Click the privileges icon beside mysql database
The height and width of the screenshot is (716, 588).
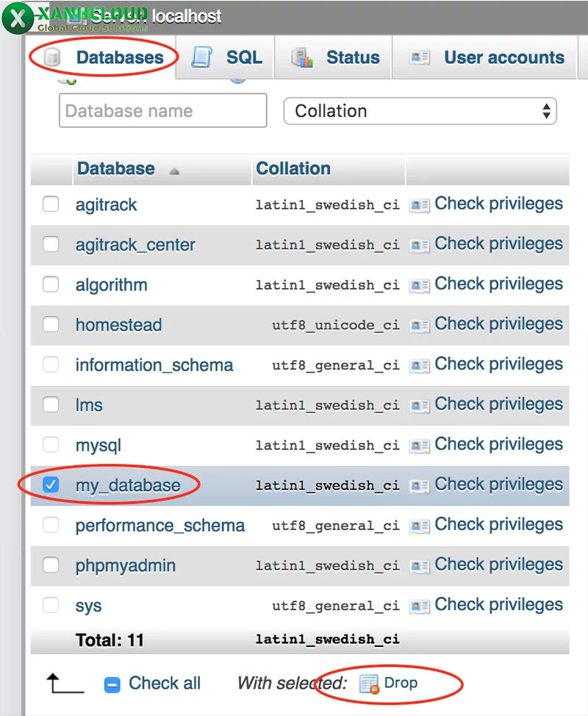(420, 445)
